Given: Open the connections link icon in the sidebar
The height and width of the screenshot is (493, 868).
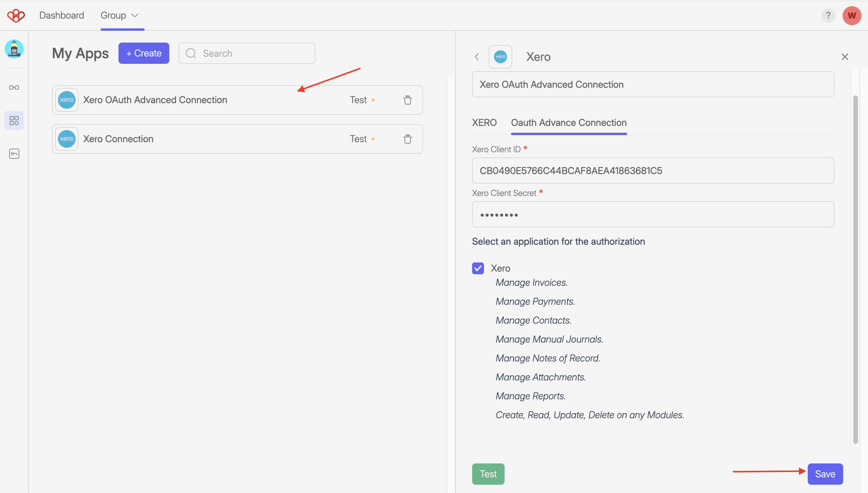Looking at the screenshot, I should pos(14,88).
